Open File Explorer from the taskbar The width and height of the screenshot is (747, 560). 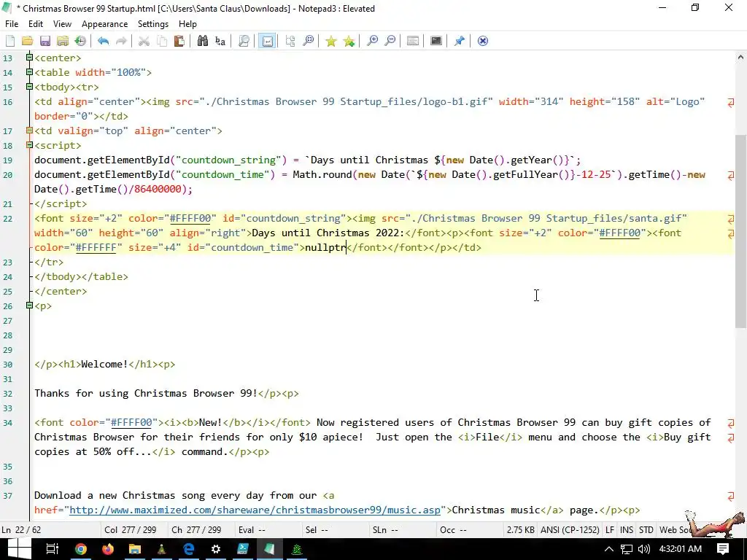pyautogui.click(x=135, y=549)
